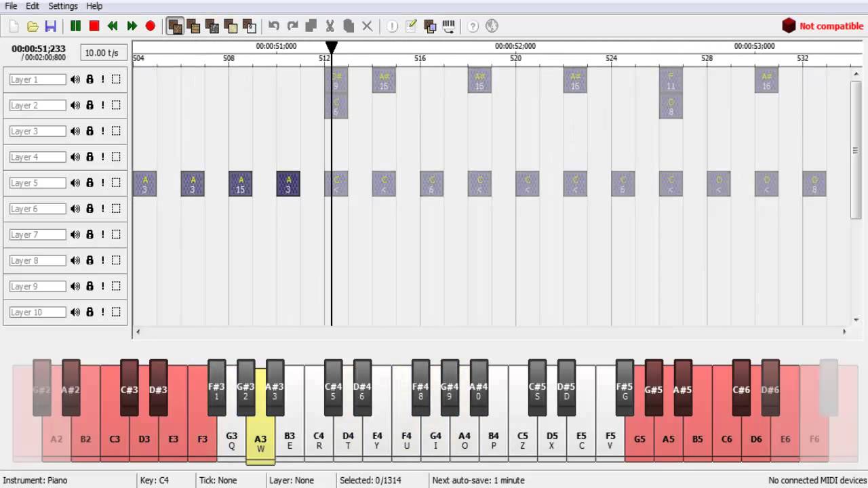Select the fifth instrument block icon
The width and height of the screenshot is (868, 488).
(x=250, y=26)
